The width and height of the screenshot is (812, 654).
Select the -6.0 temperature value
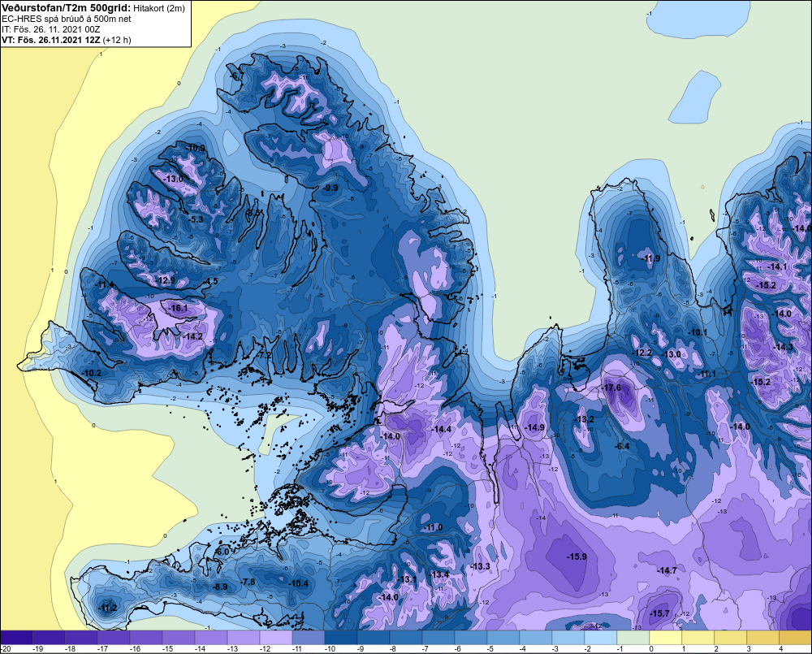pos(222,552)
